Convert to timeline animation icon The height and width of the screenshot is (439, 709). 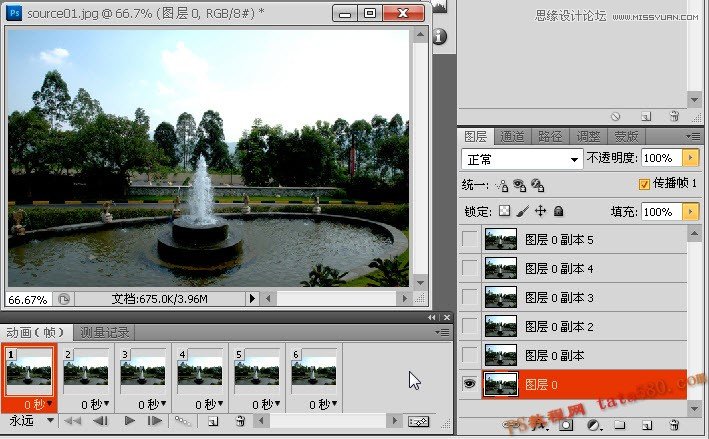click(x=419, y=422)
